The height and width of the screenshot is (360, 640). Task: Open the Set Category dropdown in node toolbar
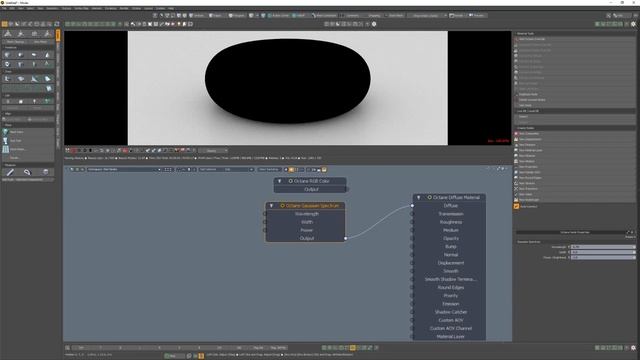pyautogui.click(x=227, y=169)
